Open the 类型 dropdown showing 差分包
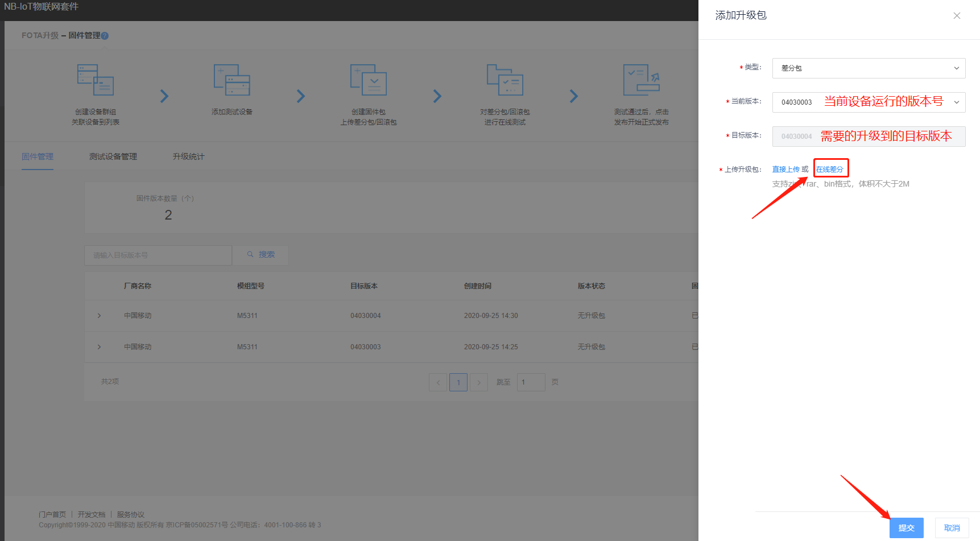This screenshot has width=980, height=541. coord(869,68)
